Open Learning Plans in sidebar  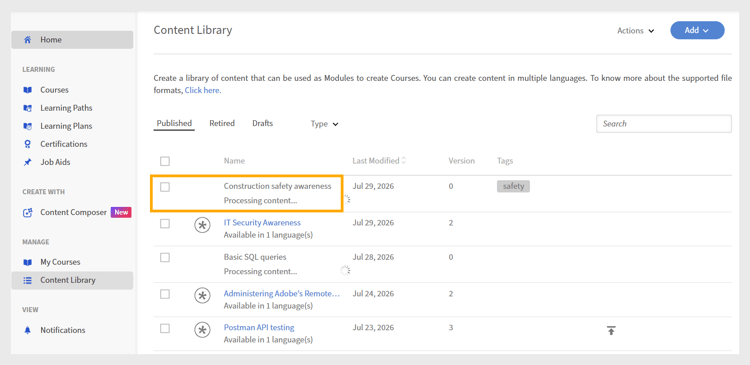(x=66, y=126)
